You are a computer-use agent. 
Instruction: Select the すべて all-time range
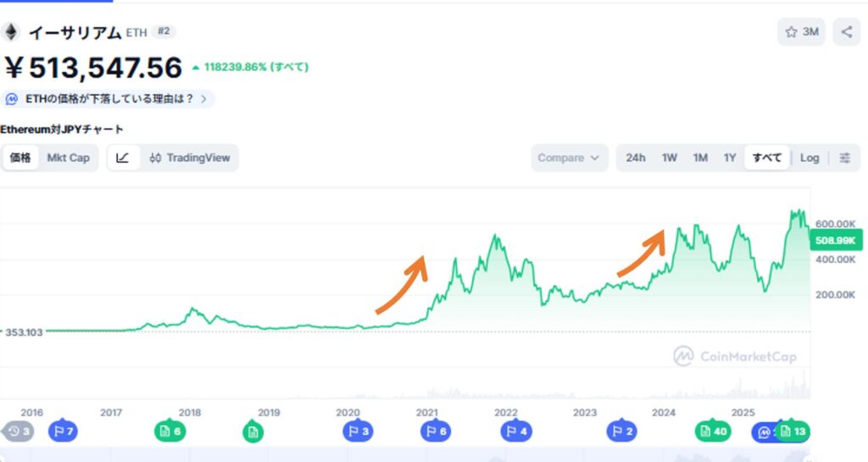(x=767, y=158)
